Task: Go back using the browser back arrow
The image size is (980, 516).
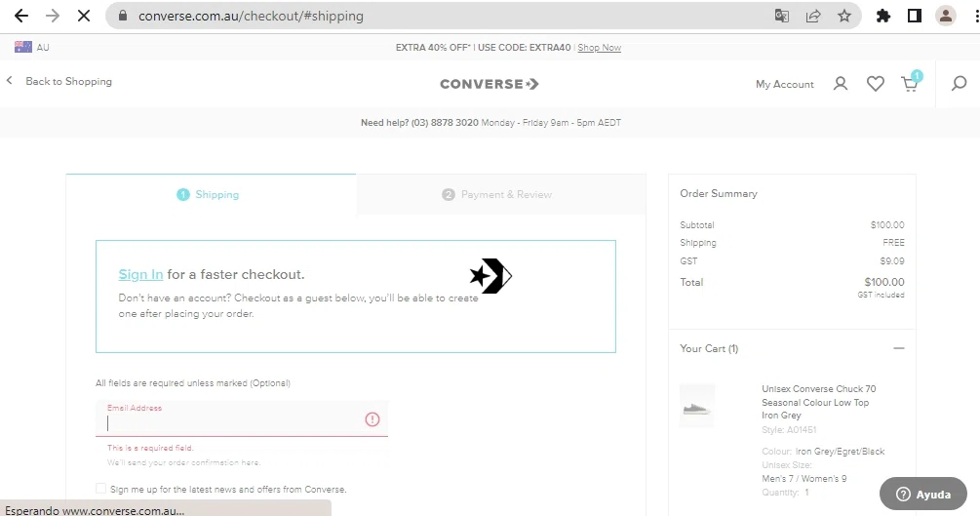Action: click(x=21, y=16)
